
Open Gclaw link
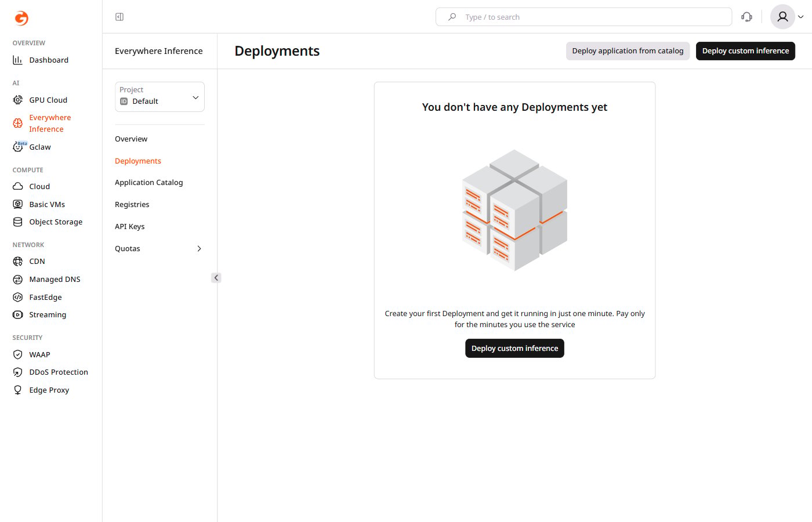[x=40, y=147]
